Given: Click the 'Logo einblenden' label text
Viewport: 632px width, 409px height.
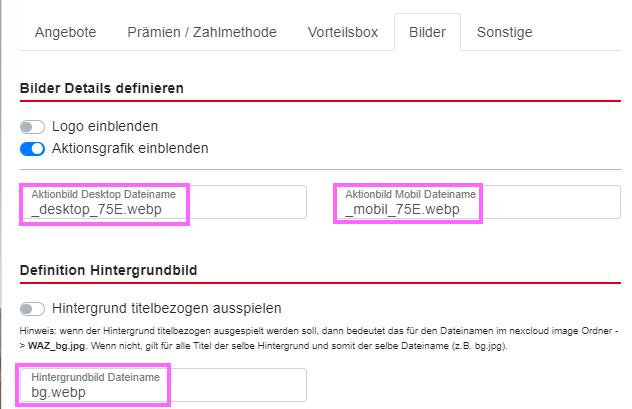Looking at the screenshot, I should [x=105, y=127].
